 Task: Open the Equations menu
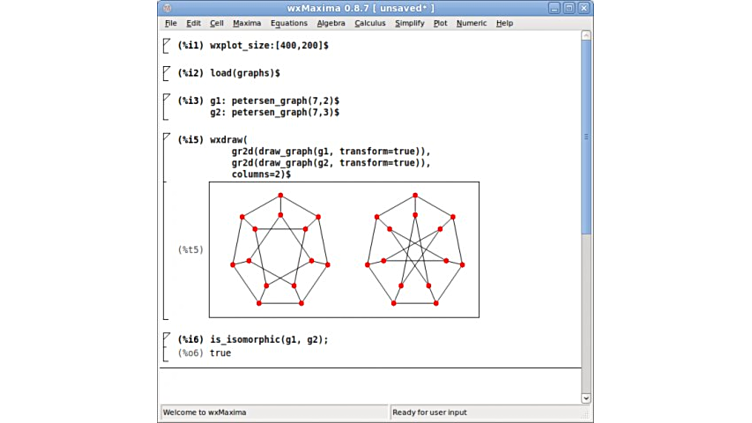289,23
